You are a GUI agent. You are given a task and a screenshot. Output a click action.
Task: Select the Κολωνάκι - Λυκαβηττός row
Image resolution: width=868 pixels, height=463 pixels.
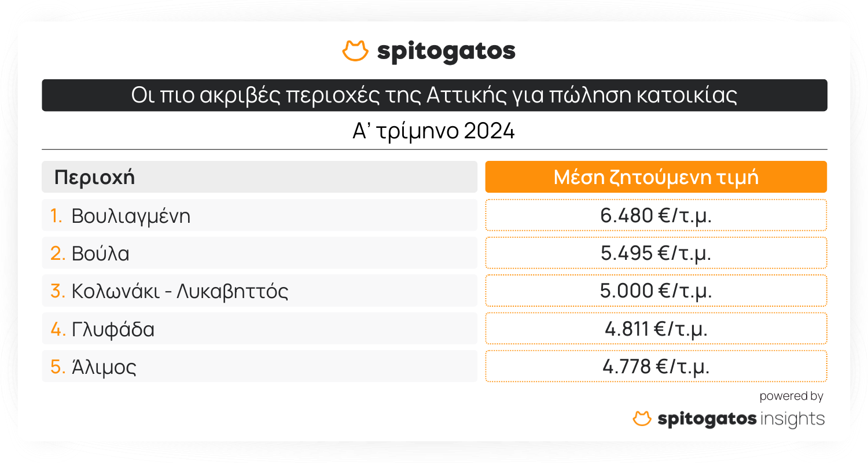tap(259, 291)
